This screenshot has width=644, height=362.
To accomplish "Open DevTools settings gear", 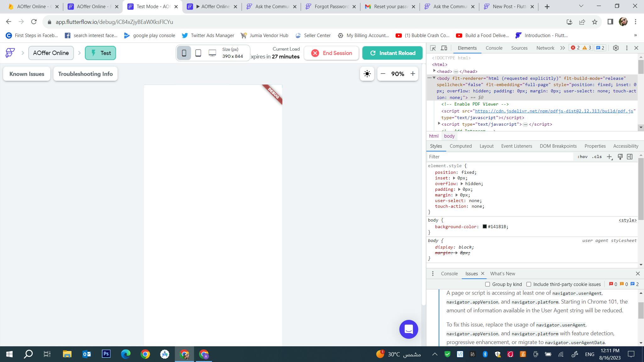I will pos(616,48).
